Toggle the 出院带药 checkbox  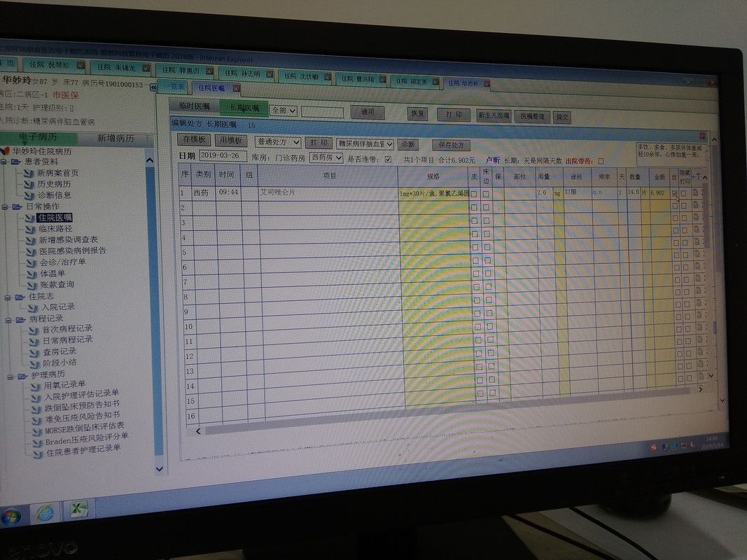click(x=601, y=161)
